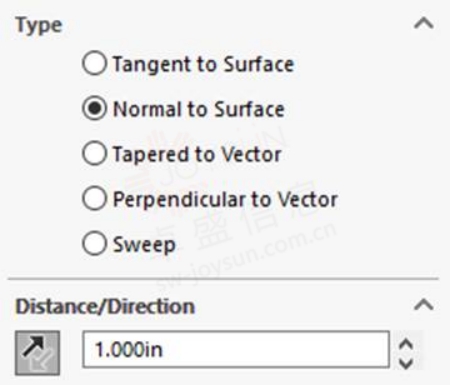The height and width of the screenshot is (385, 450).
Task: Click the Reverse Direction arrow icon
Action: tap(38, 353)
